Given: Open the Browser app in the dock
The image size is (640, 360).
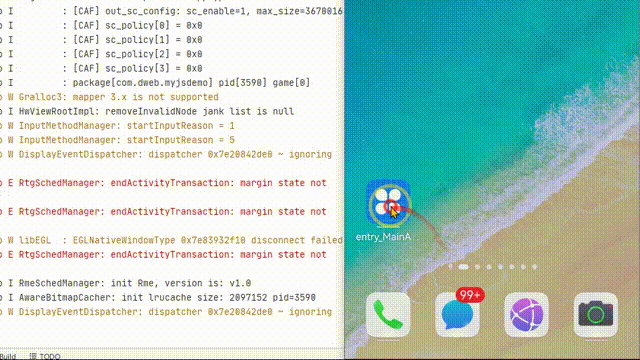Looking at the screenshot, I should (527, 315).
